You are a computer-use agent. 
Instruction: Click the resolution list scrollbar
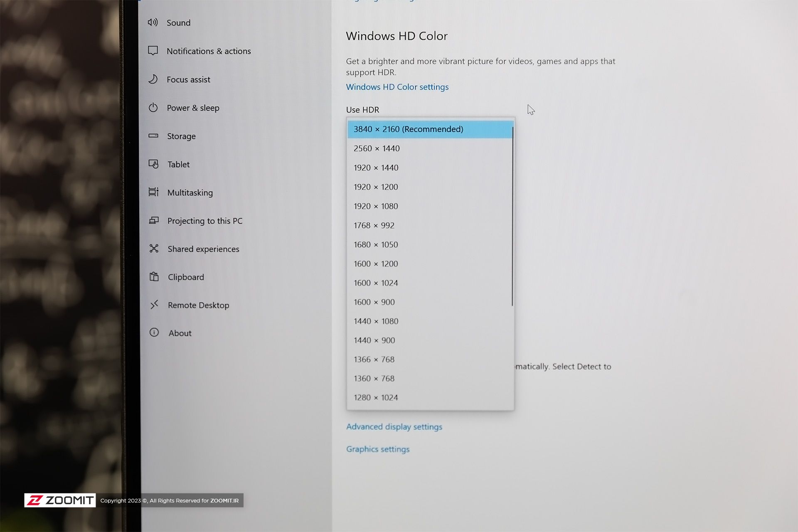tap(512, 216)
